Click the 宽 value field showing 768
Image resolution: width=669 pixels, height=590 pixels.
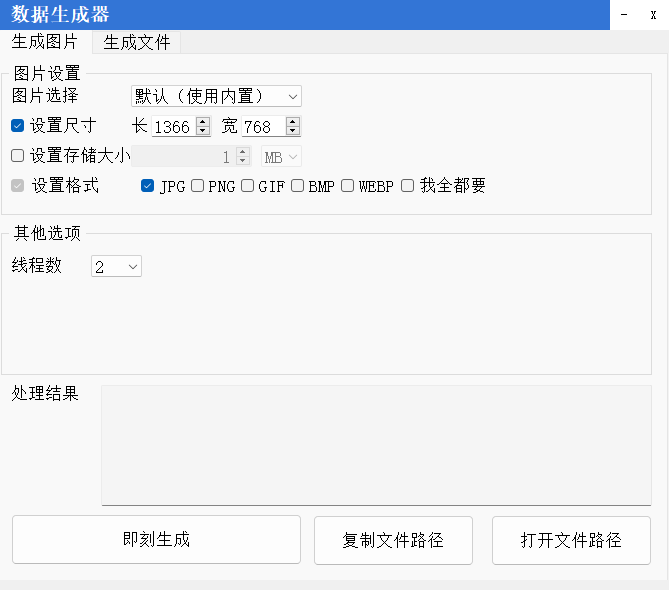pos(264,127)
